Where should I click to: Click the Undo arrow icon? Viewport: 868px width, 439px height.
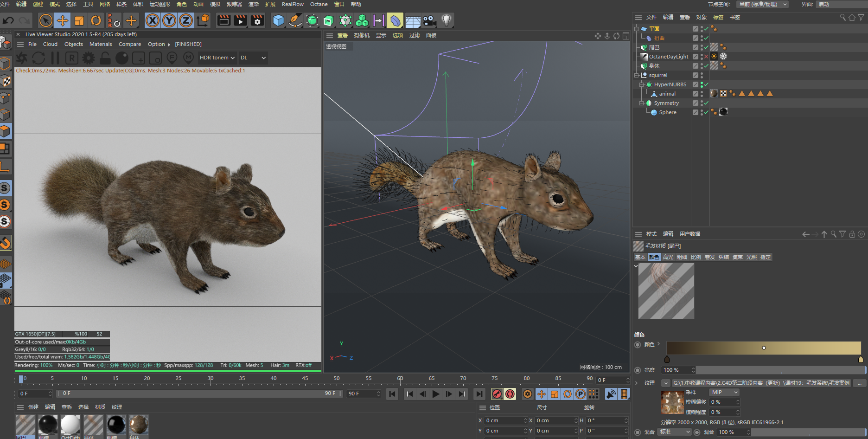click(8, 20)
